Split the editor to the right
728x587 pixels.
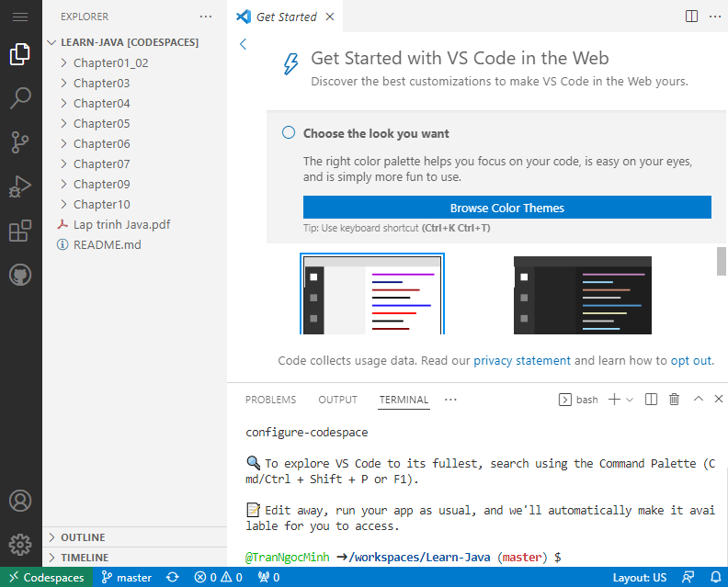click(691, 17)
